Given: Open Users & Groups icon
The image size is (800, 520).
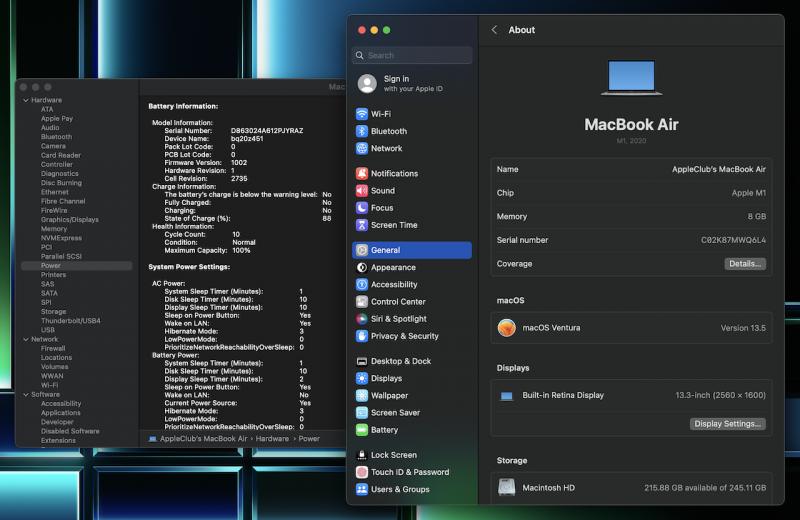Looking at the screenshot, I should [362, 489].
